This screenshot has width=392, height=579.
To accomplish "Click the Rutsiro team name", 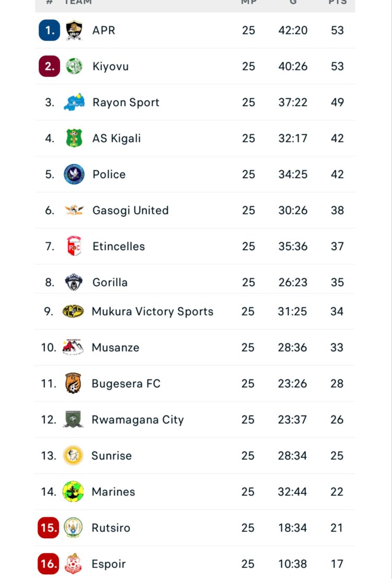I will click(x=111, y=528).
